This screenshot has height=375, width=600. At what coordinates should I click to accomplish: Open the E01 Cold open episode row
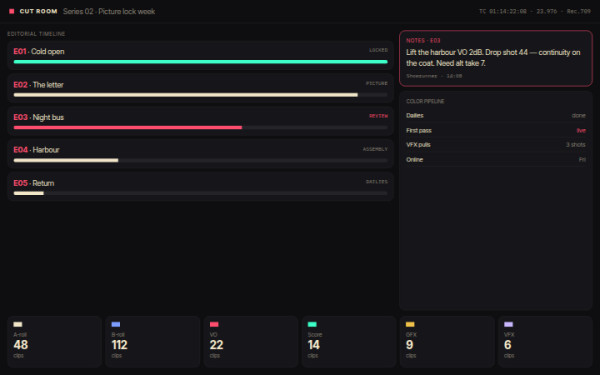(x=201, y=55)
